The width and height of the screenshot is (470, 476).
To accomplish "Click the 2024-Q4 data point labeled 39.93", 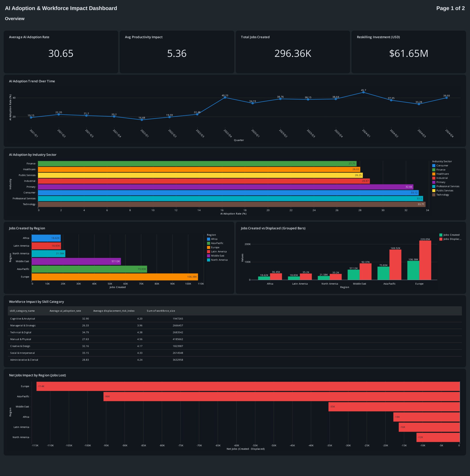I will 447,98.
